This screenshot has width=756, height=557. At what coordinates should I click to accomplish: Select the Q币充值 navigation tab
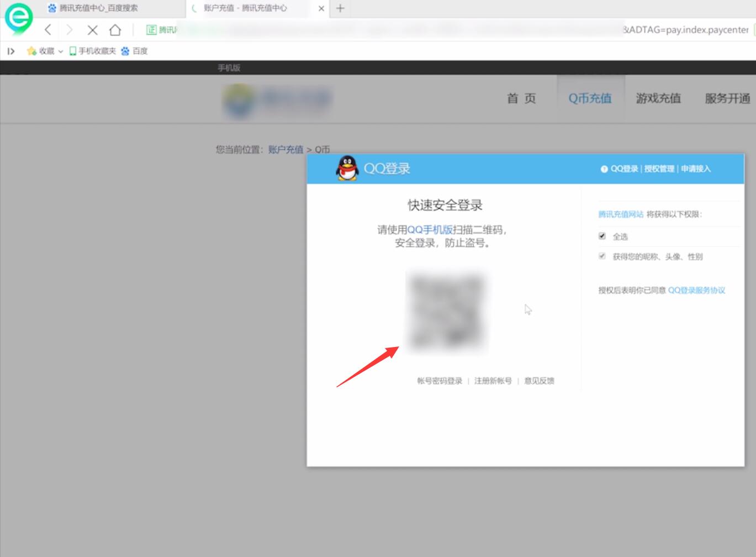coord(590,98)
